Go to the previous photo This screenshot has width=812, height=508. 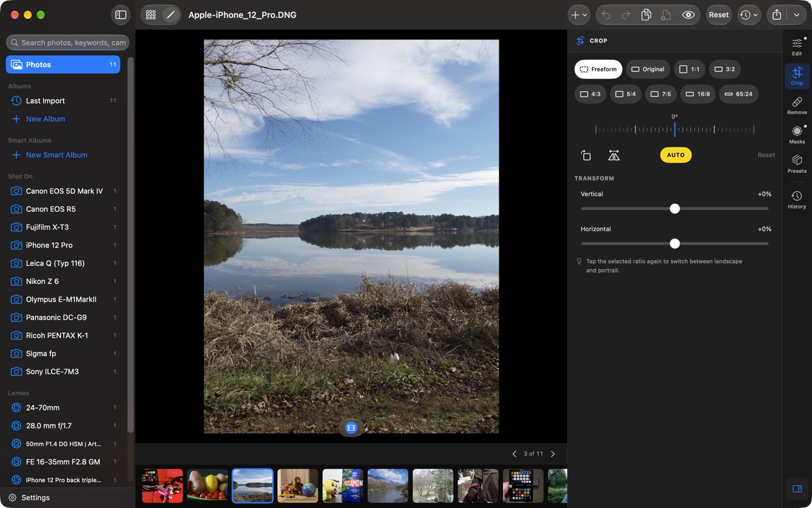(514, 454)
